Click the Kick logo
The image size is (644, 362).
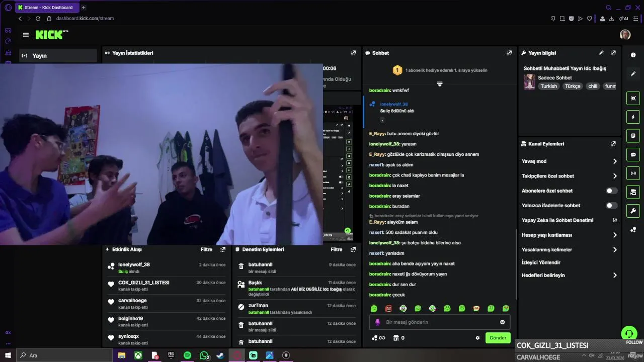pyautogui.click(x=51, y=35)
